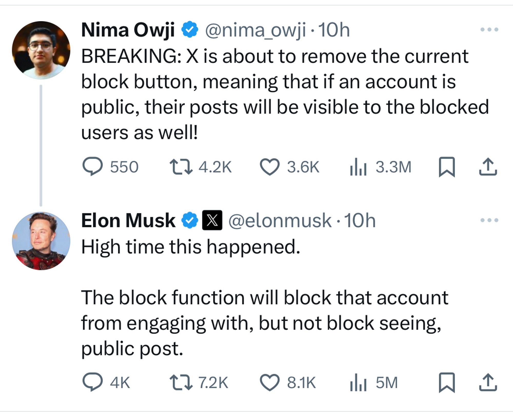The height and width of the screenshot is (420, 513).
Task: Reply to Nima Owji's post
Action: pyautogui.click(x=93, y=166)
